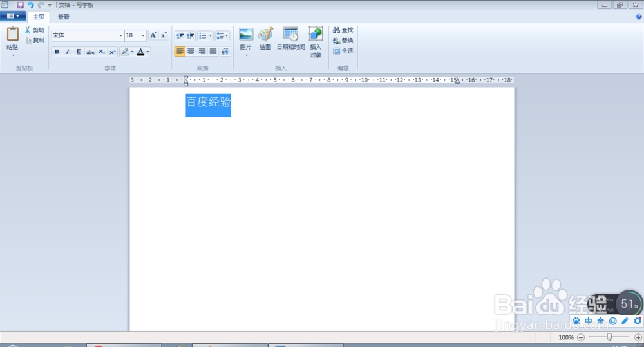The height and width of the screenshot is (347, 644).
Task: Click the zoom out minus button
Action: [x=581, y=337]
